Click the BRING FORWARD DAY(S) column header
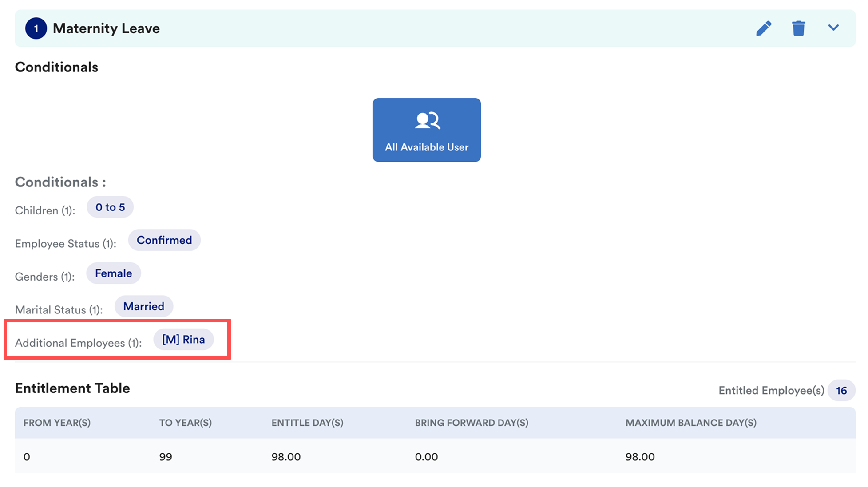Screen dimensions: 868x487 click(x=472, y=423)
